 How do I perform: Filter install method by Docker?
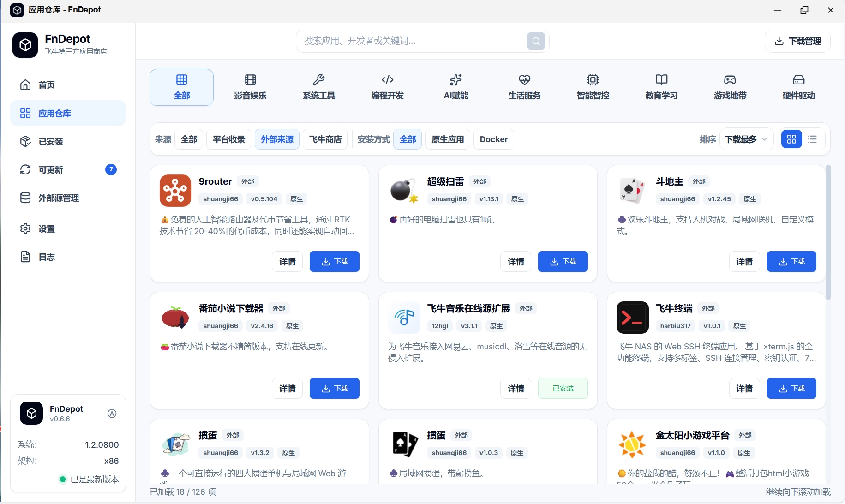[x=493, y=139]
